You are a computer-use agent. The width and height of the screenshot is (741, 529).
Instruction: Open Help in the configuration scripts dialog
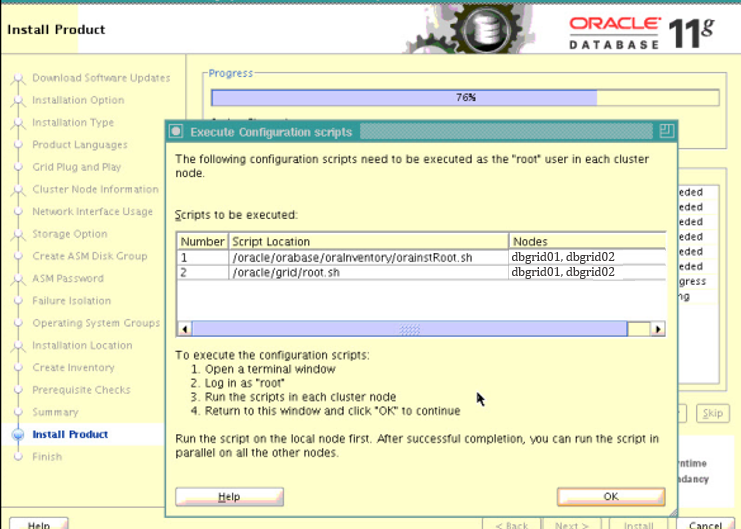pos(229,497)
